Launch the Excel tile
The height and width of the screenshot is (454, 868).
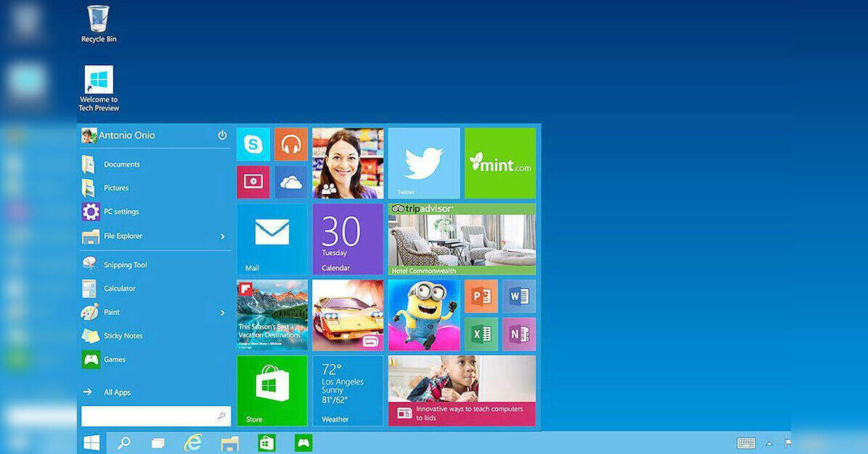point(481,334)
